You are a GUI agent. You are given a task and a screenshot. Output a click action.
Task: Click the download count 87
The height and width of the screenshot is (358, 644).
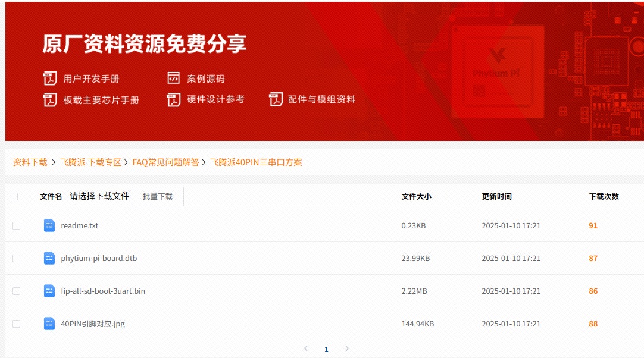tap(593, 258)
